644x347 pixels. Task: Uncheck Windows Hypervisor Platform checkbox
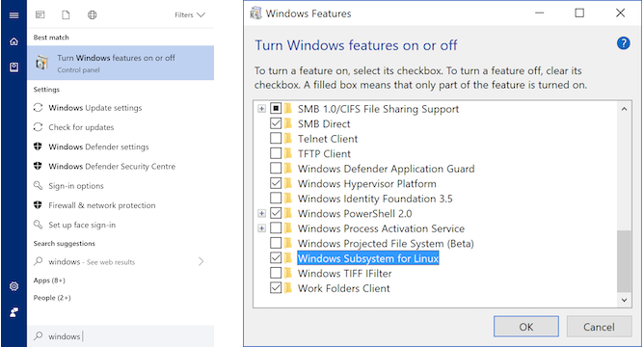click(276, 183)
